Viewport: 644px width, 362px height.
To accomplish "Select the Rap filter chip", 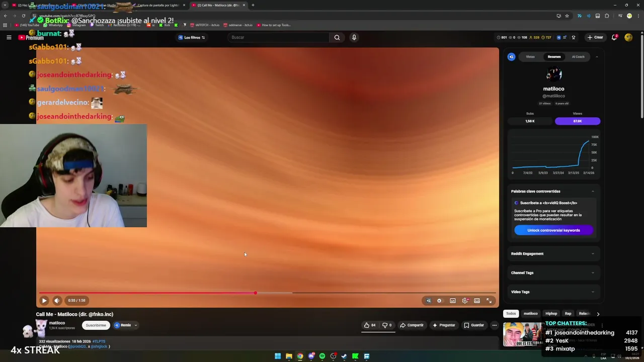I will click(568, 314).
